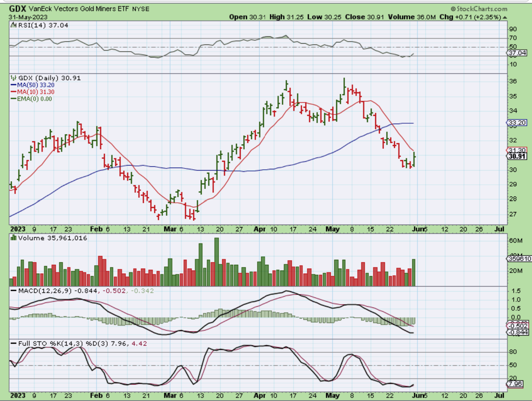
Task: Click the Apr label under the price chart
Action: click(x=260, y=229)
